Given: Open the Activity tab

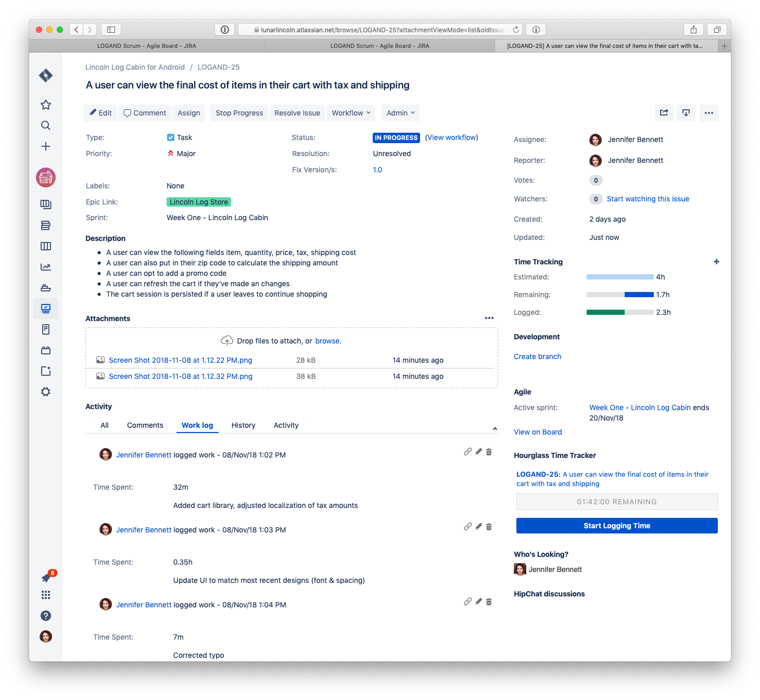Looking at the screenshot, I should 286,425.
